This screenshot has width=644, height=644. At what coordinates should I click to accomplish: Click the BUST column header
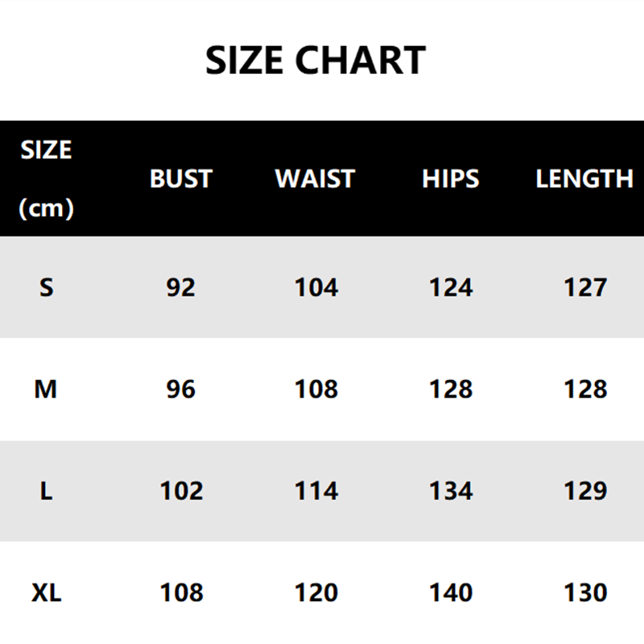click(181, 179)
